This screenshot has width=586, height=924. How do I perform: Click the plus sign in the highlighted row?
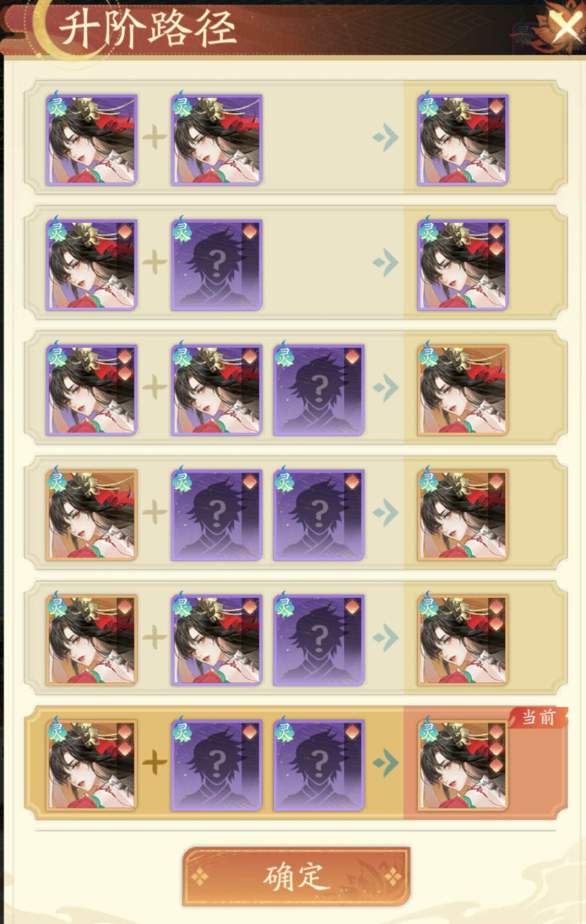(155, 763)
